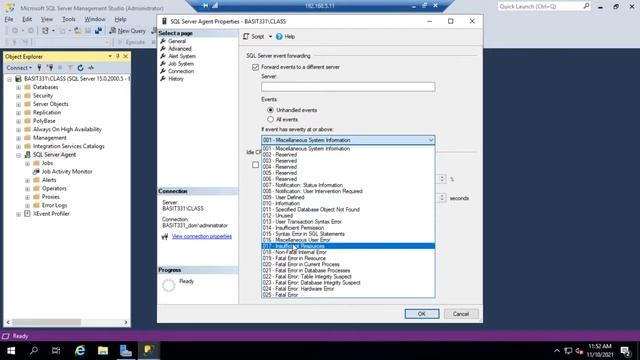Uncheck Forward events to a different server
This screenshot has height=360, width=640.
[x=256, y=67]
